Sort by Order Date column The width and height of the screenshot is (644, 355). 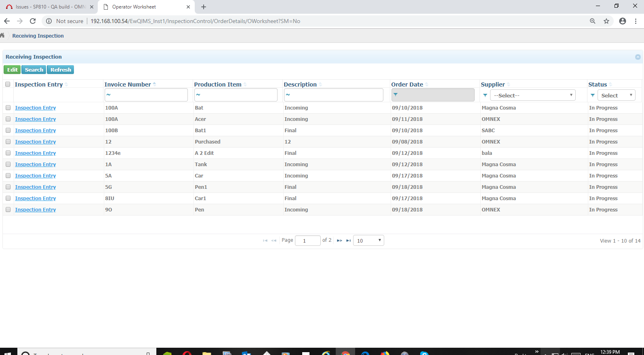410,85
